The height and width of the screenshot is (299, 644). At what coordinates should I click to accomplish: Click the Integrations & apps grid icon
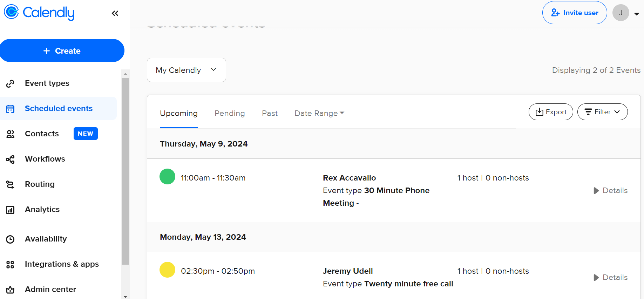(x=11, y=264)
